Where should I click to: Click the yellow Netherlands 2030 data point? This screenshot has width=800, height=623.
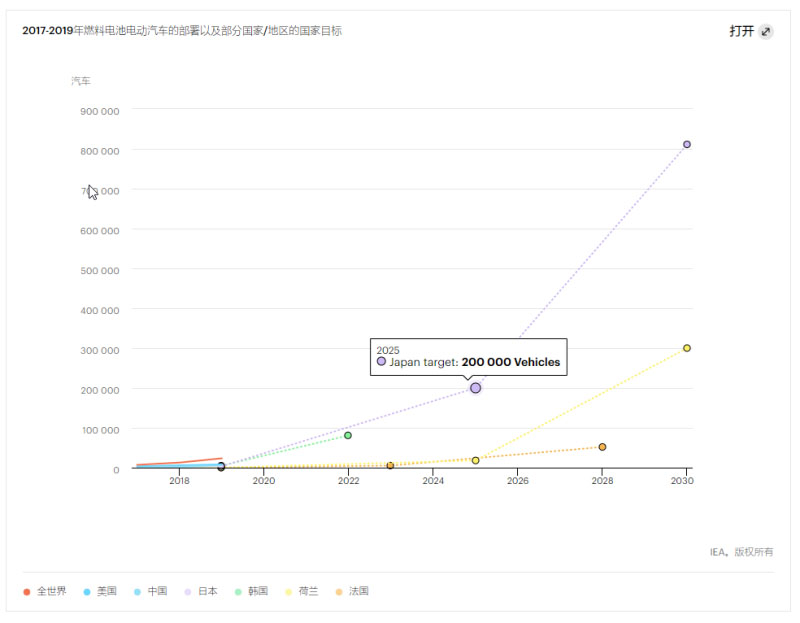[687, 348]
